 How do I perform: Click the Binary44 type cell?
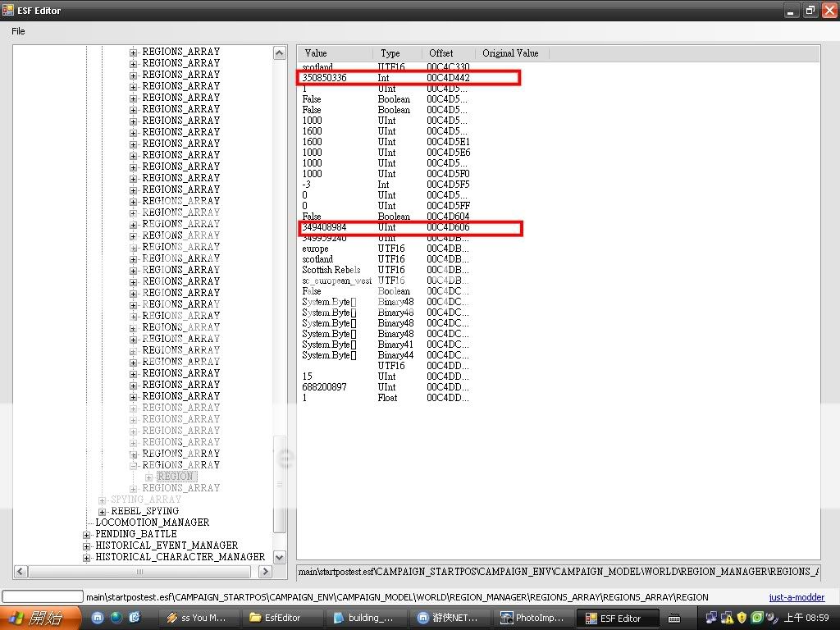coord(395,355)
